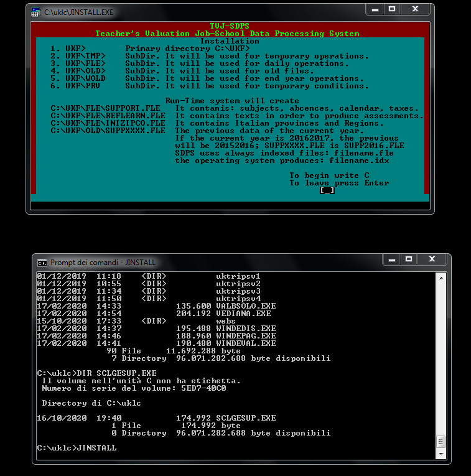Maximize the Prompt dei comandi window
The height and width of the screenshot is (476, 471).
[409, 259]
